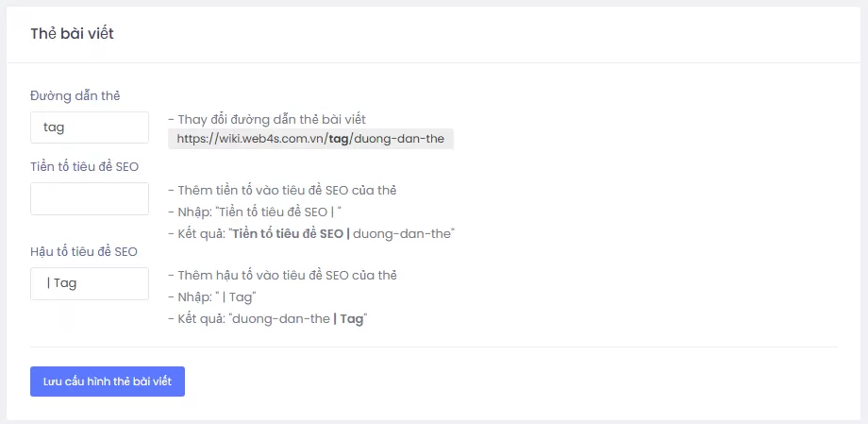Viewport: 868px width, 424px height.
Task: Click the "Thêm hậu tố vào tiêu đề SEO" hint
Action: [x=282, y=276]
